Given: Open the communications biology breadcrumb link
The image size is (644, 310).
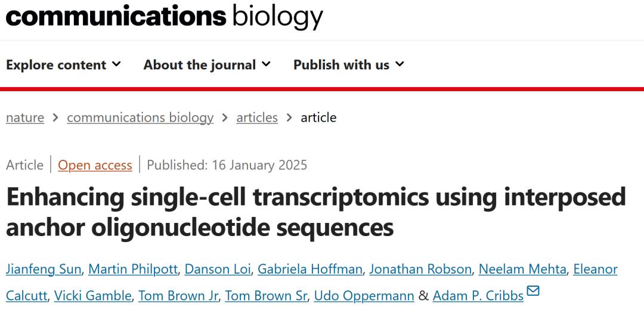Looking at the screenshot, I should pyautogui.click(x=140, y=118).
